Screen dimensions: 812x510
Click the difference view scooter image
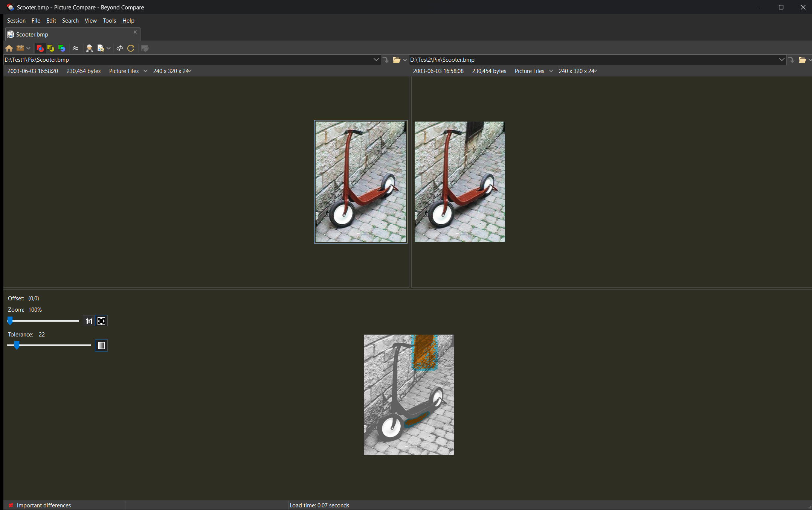tap(409, 395)
